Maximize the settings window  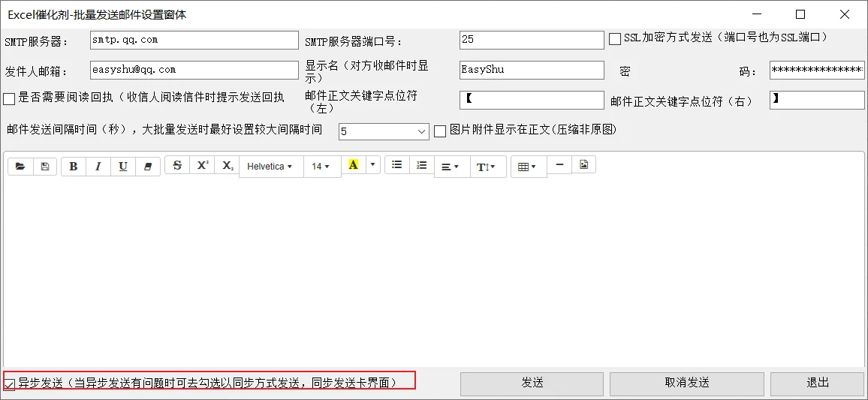pyautogui.click(x=800, y=14)
